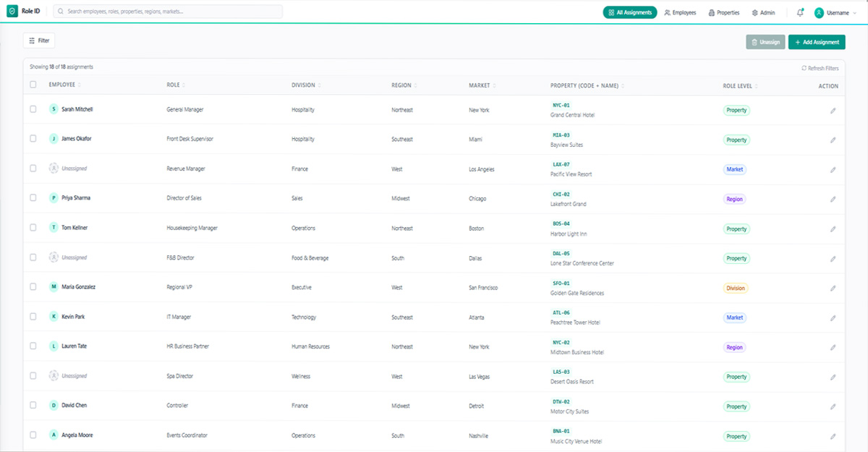868x452 pixels.
Task: Click the edit pencil for David Chen
Action: [x=833, y=407]
